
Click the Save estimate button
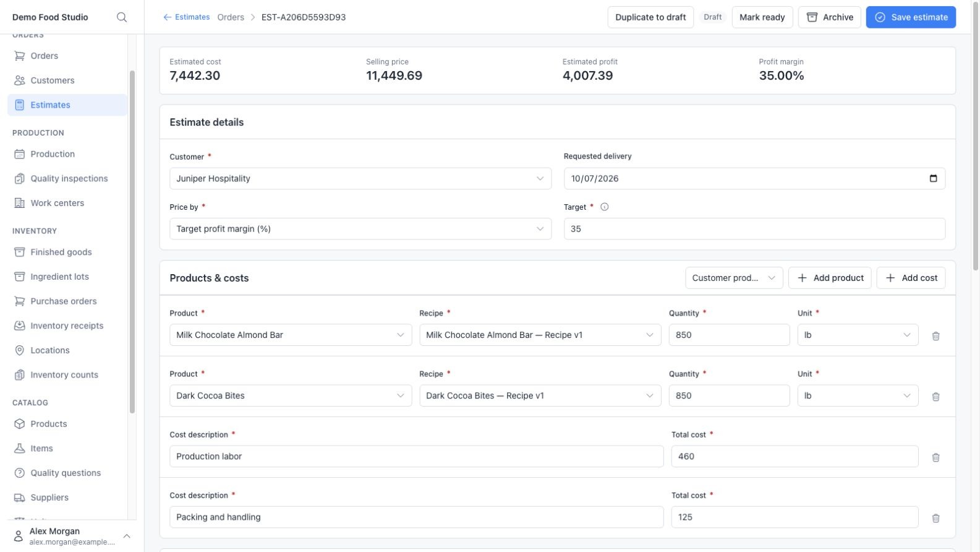[x=911, y=17]
